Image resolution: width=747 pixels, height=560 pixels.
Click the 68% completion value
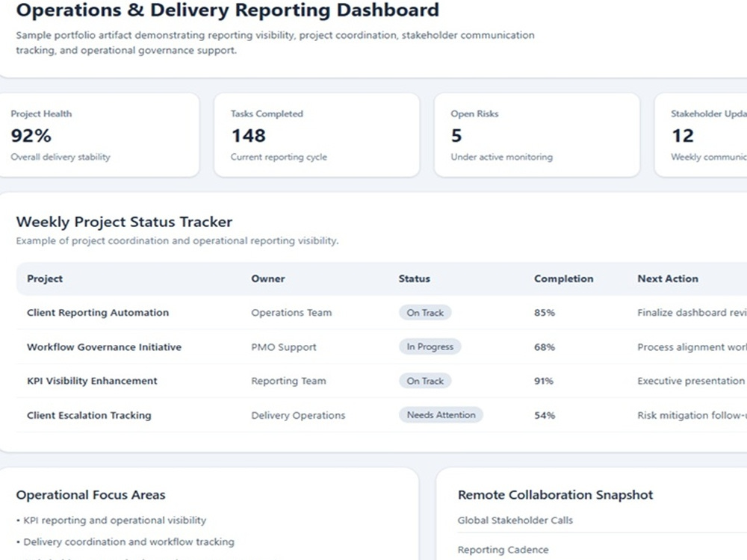pyautogui.click(x=545, y=347)
